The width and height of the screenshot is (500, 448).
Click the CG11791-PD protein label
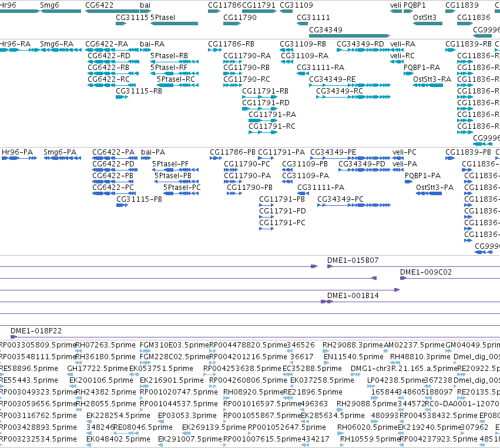(x=283, y=211)
